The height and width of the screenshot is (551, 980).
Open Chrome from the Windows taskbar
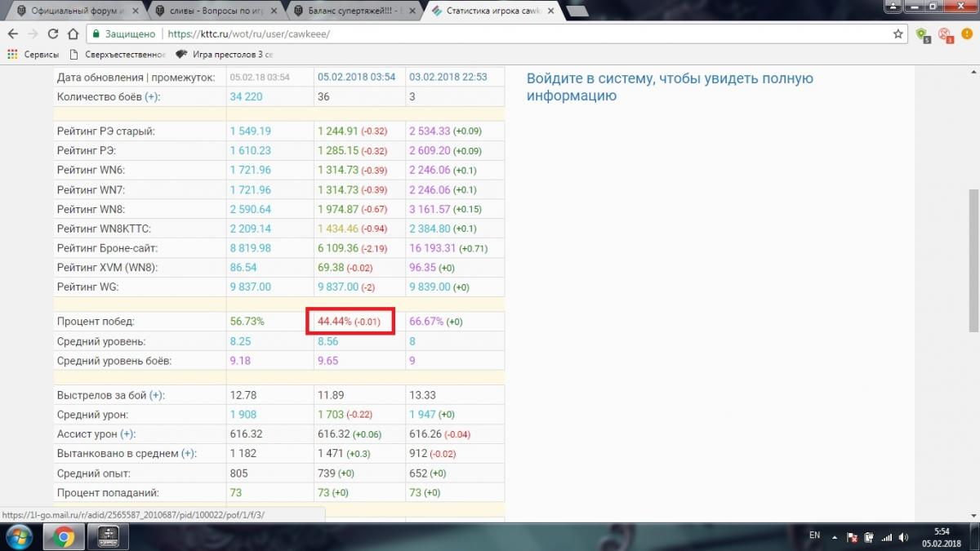tap(65, 536)
